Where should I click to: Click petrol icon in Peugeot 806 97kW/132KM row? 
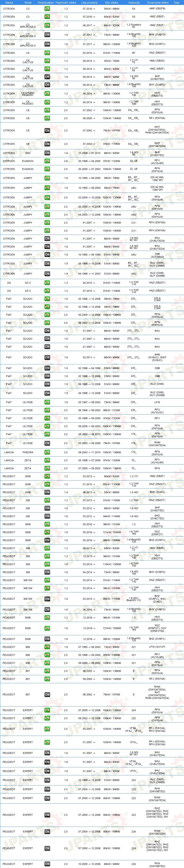(x=47, y=655)
